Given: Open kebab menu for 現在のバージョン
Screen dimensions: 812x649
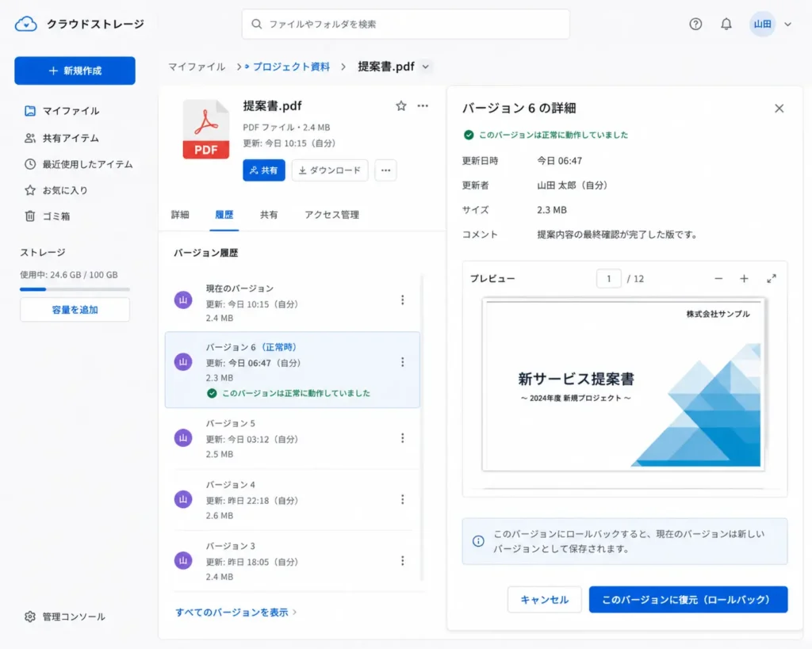Looking at the screenshot, I should (402, 300).
